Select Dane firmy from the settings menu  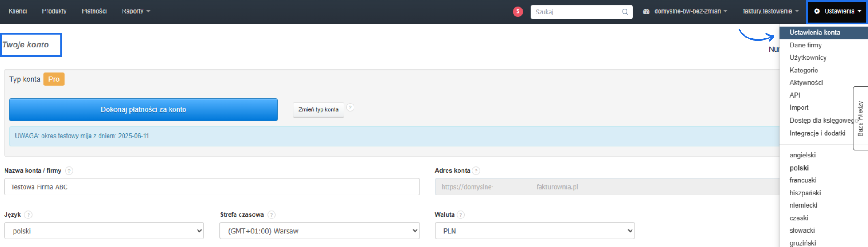click(x=805, y=45)
